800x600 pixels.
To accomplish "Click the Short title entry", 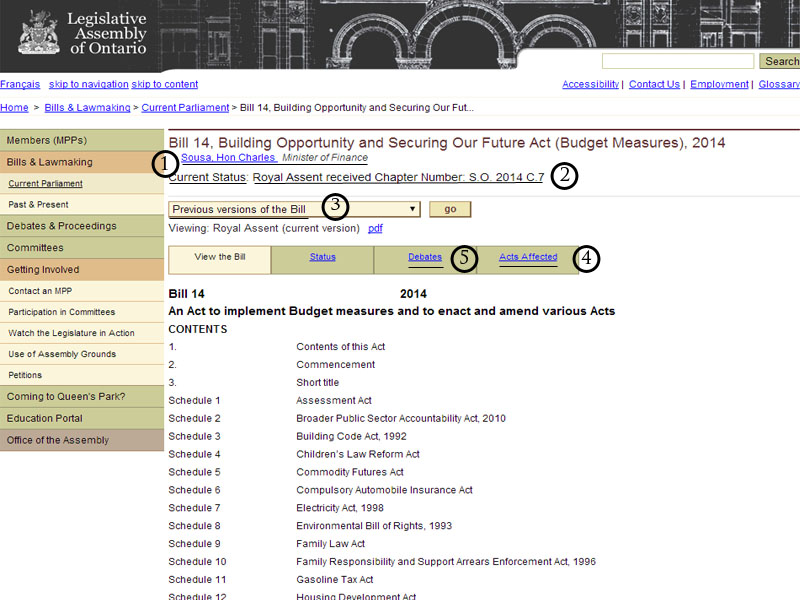I will (x=317, y=383).
